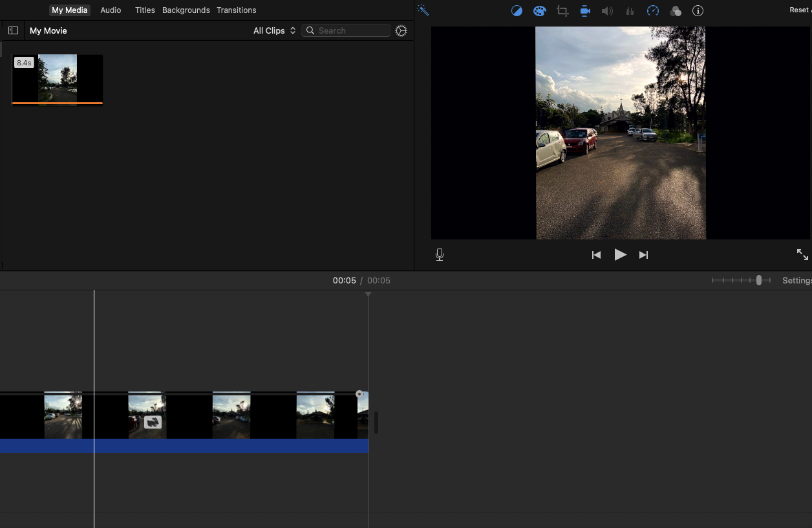The width and height of the screenshot is (812, 528).
Task: Open the volume controls
Action: click(x=607, y=11)
